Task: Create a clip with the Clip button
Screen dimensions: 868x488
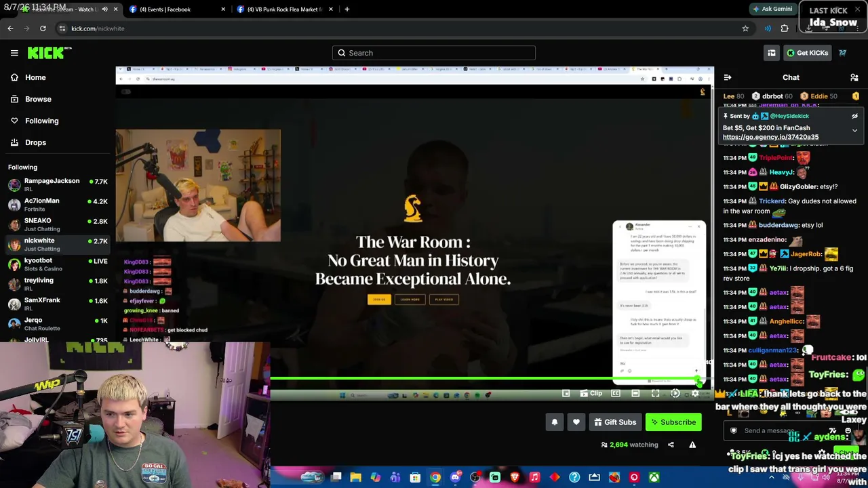Action: tap(590, 394)
